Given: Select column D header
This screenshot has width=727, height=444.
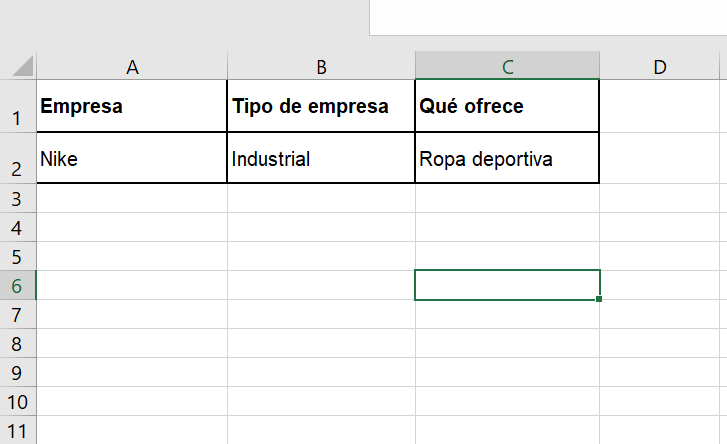Looking at the screenshot, I should coord(659,67).
